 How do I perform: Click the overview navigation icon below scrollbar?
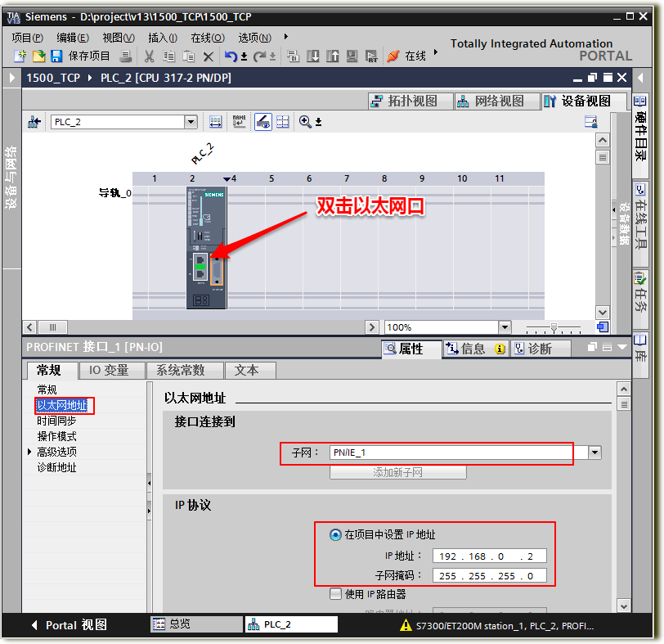(x=602, y=327)
